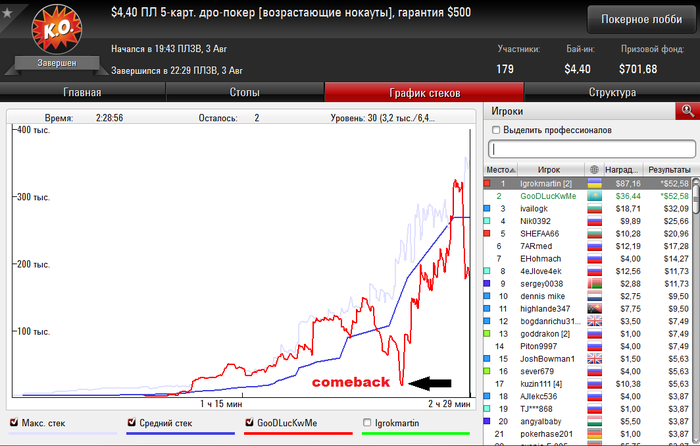Select the GooDLucKwMe player row
This screenshot has width=700, height=446.
pos(588,196)
